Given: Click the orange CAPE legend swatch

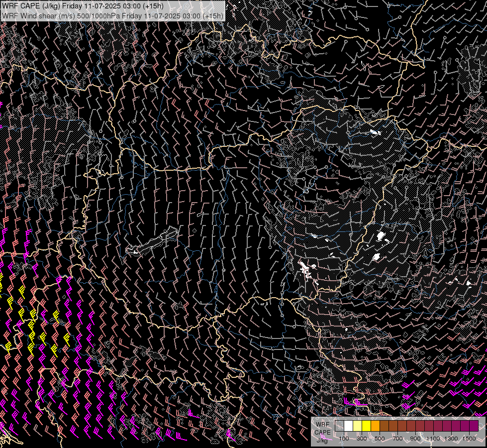Looking at the screenshot, I should [375, 426].
